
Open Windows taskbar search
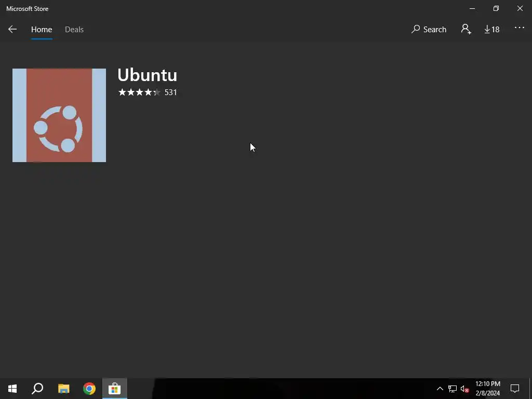tap(37, 389)
